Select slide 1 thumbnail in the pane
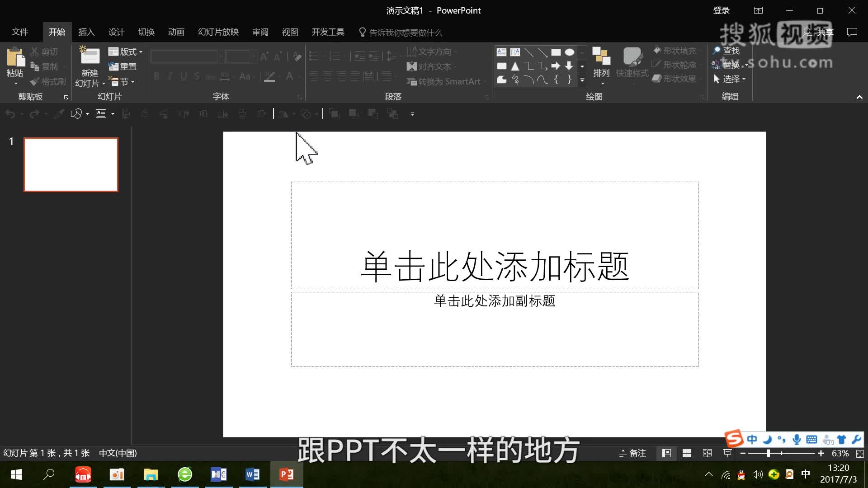Viewport: 868px width, 488px height. coord(71,164)
